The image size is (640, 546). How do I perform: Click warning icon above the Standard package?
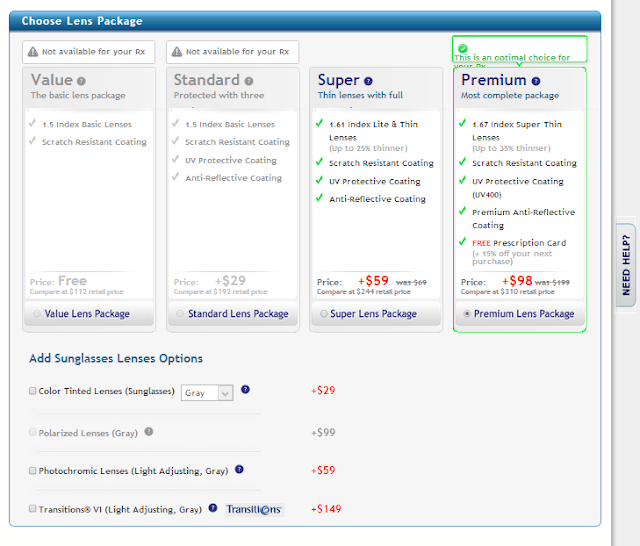click(177, 52)
